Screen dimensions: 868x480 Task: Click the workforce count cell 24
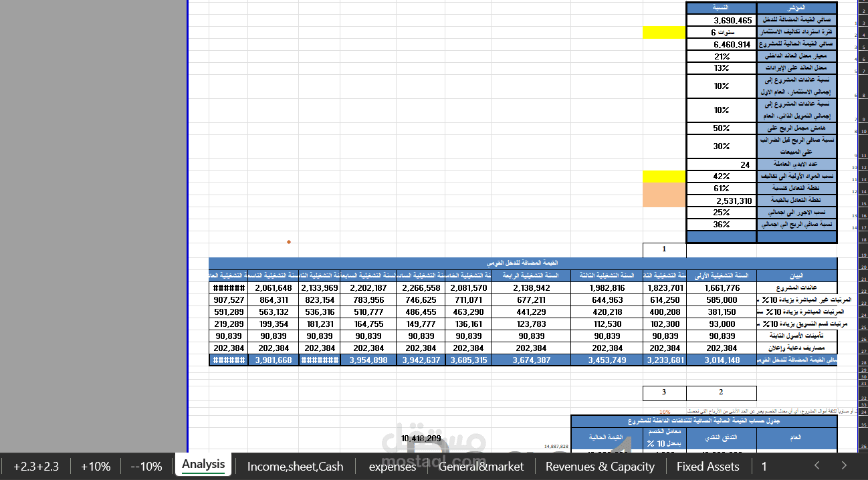pos(722,164)
